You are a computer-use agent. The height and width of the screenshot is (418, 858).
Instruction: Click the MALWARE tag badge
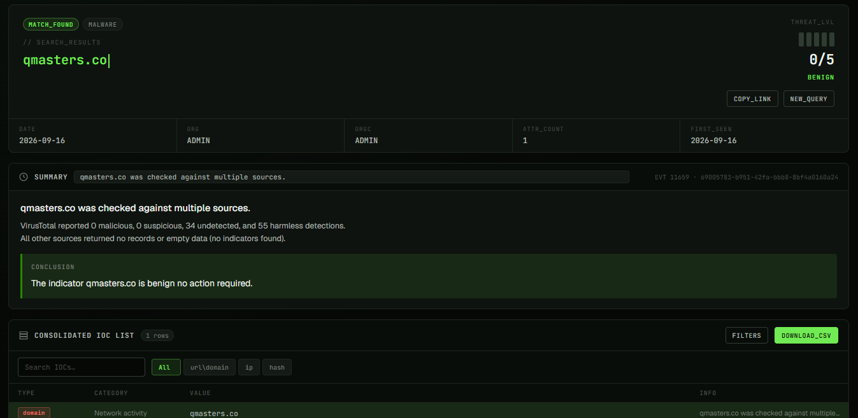(x=102, y=24)
